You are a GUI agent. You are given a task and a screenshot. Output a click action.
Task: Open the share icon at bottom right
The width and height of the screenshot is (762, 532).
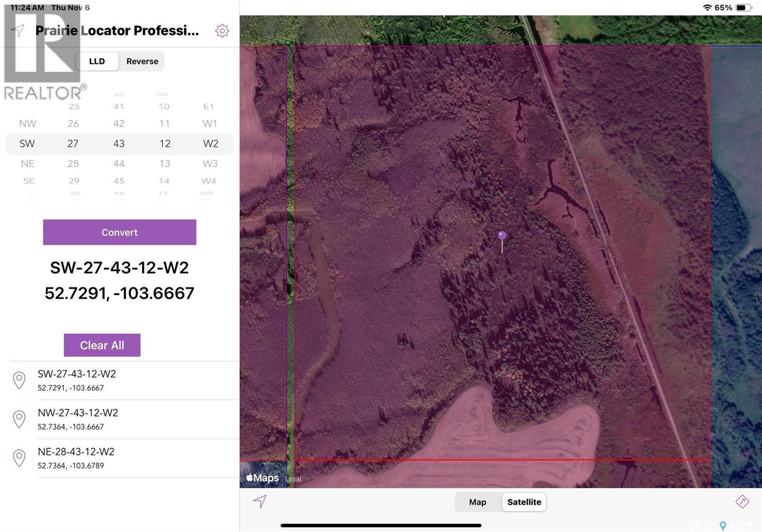pyautogui.click(x=743, y=502)
